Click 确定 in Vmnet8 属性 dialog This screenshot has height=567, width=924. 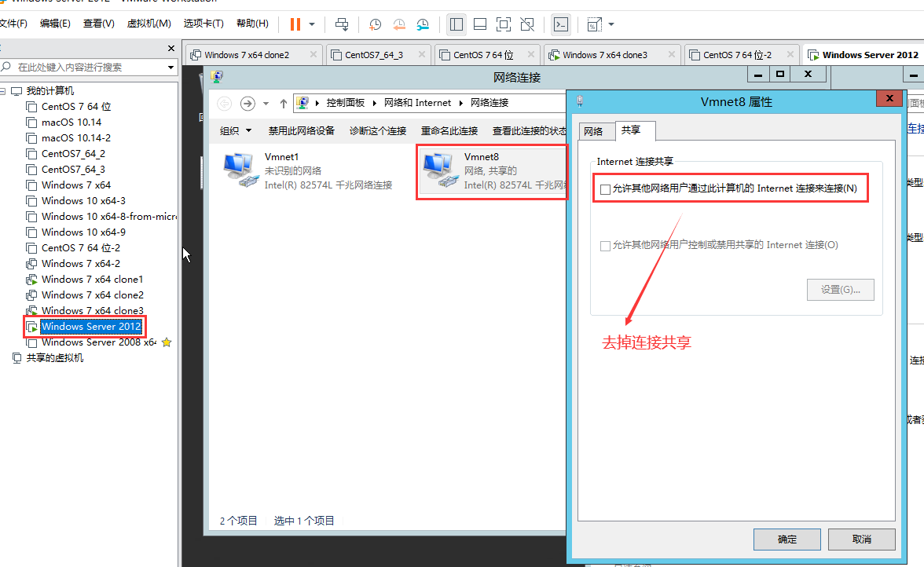[786, 540]
